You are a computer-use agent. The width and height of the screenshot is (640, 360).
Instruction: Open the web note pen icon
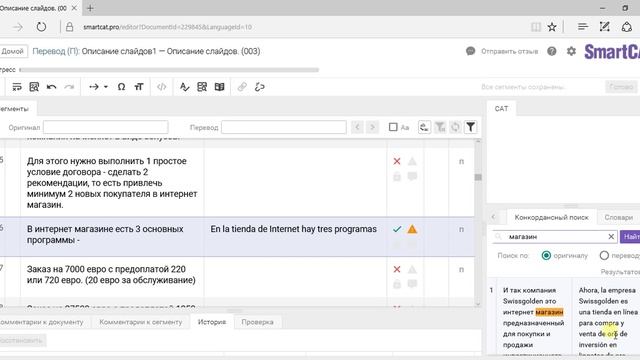[604, 27]
